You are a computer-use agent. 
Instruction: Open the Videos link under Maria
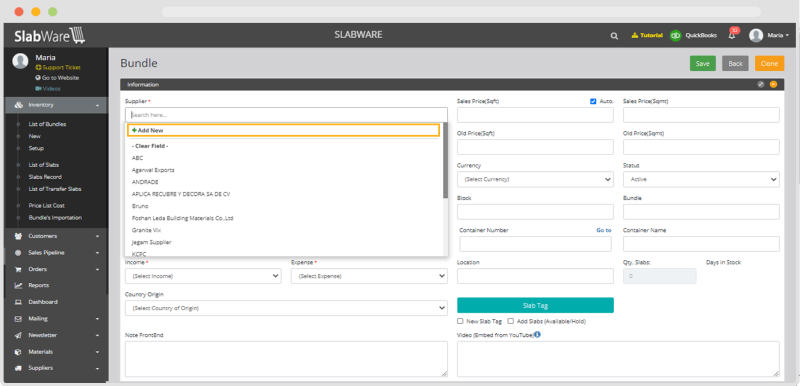click(47, 89)
